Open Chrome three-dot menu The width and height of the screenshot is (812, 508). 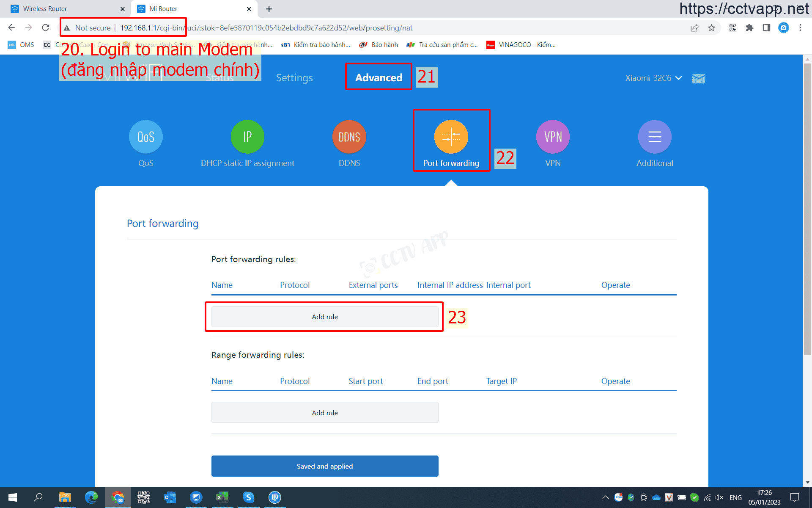[x=800, y=28]
